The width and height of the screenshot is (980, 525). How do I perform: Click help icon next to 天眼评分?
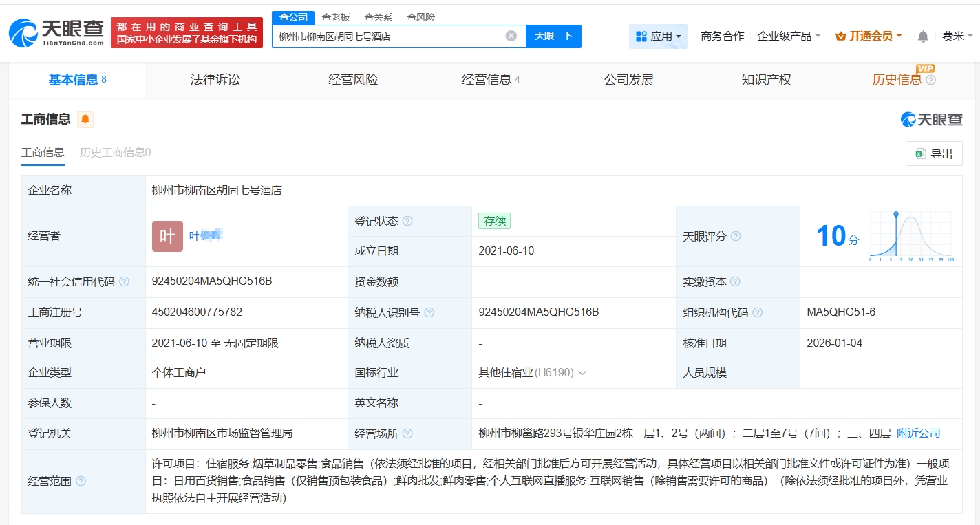[x=736, y=237]
